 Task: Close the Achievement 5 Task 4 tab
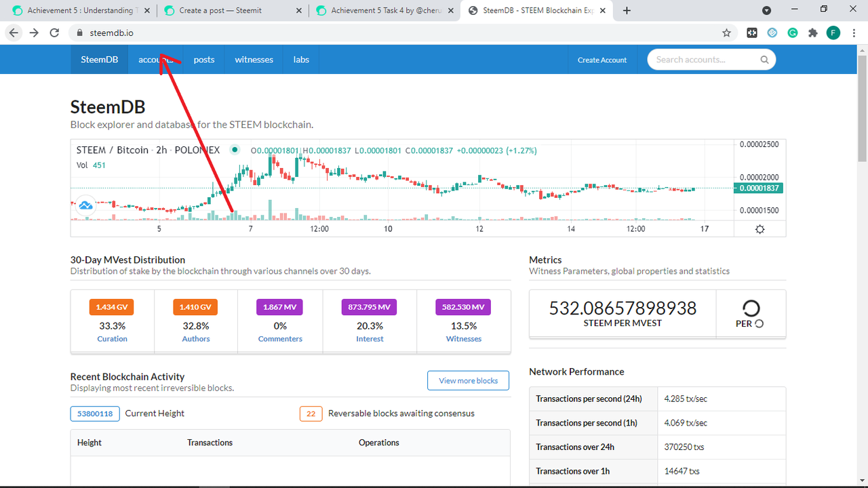pos(451,10)
